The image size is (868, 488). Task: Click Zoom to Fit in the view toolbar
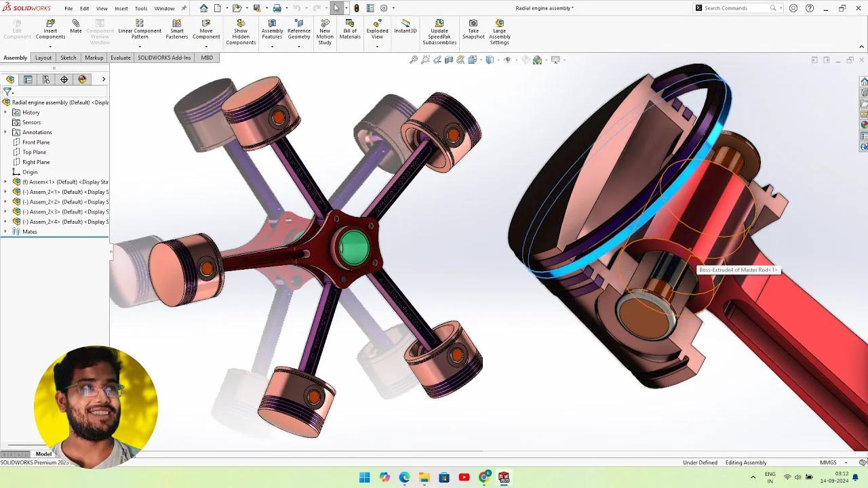[413, 60]
